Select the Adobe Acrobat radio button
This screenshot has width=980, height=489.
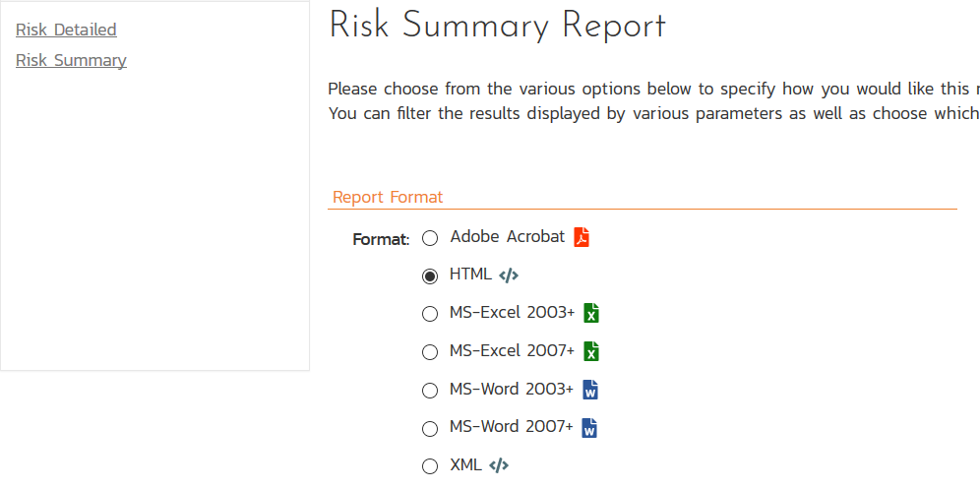pos(430,238)
